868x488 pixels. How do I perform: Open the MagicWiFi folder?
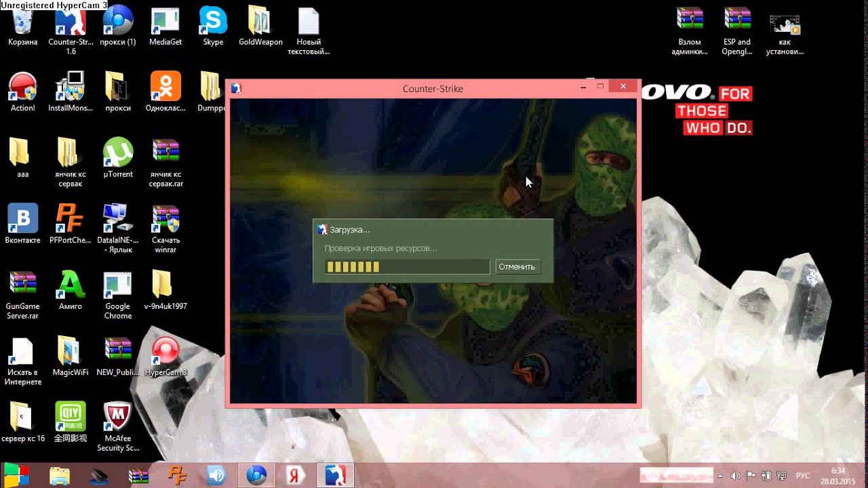click(x=71, y=356)
